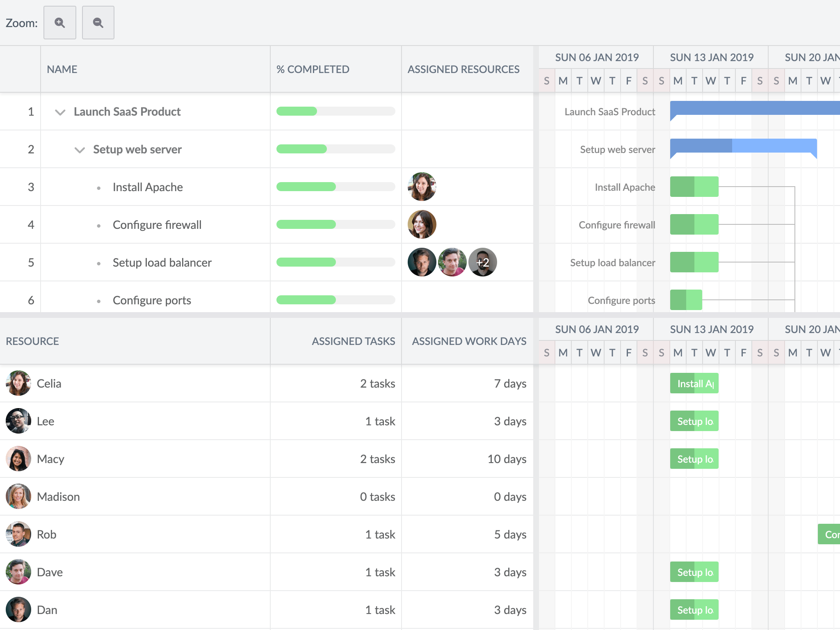
Task: Click Dave's Setup load bar in schedule
Action: [x=694, y=572]
